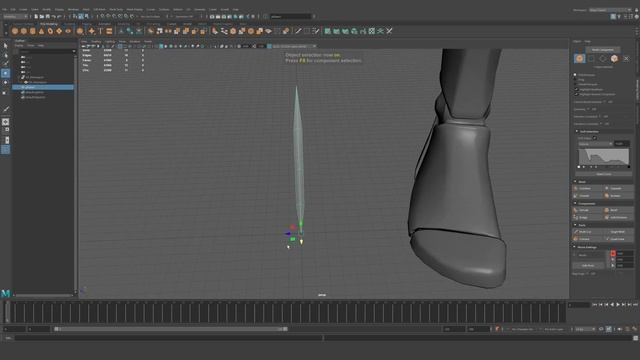Create a polygon torus from the shelf
Screen dimensions: 640x360
[50, 31]
